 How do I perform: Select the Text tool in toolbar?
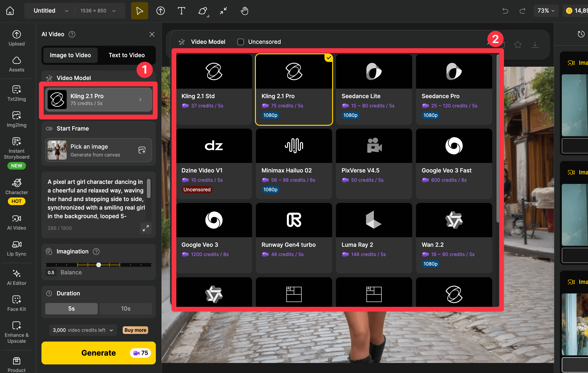click(181, 11)
